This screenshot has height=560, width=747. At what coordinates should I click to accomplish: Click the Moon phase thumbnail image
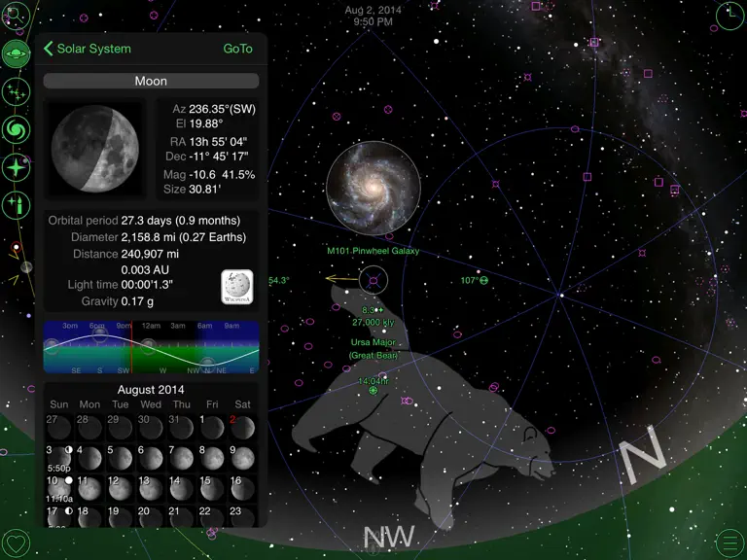click(x=94, y=149)
